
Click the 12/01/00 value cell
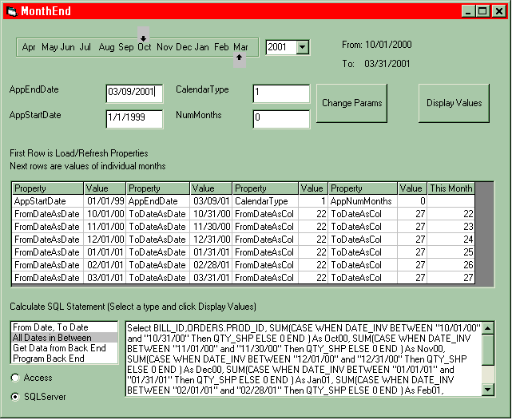(105, 240)
